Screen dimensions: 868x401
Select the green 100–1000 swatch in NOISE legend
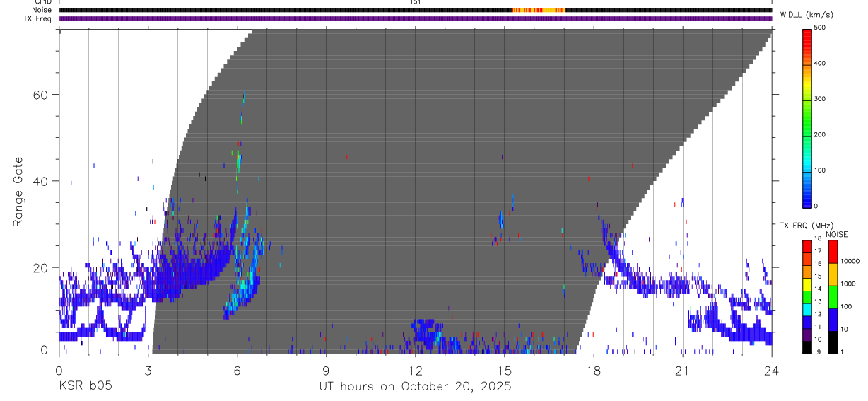[x=833, y=296]
